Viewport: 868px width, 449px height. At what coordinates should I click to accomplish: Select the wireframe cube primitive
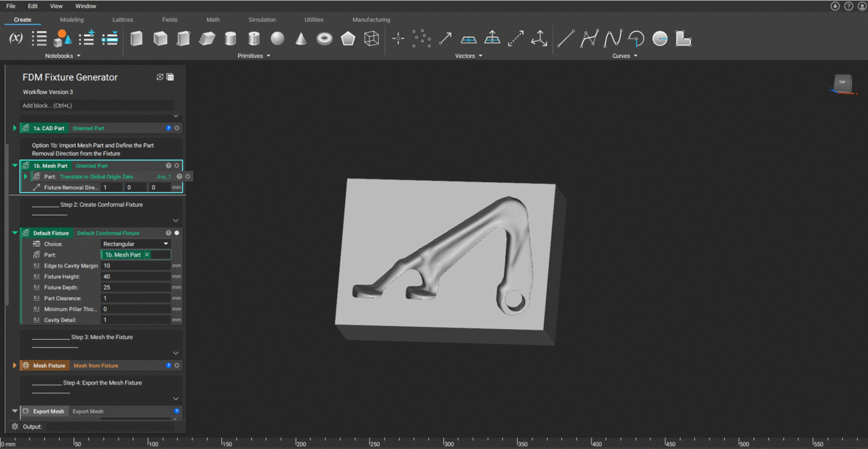click(371, 38)
